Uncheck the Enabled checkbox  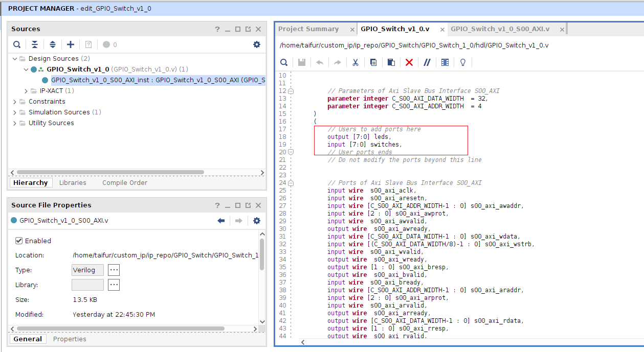19,241
